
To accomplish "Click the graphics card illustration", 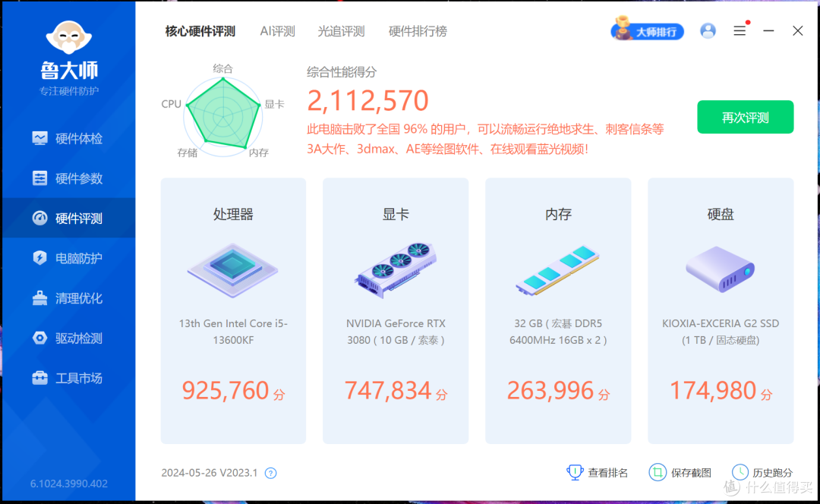I will pos(396,269).
